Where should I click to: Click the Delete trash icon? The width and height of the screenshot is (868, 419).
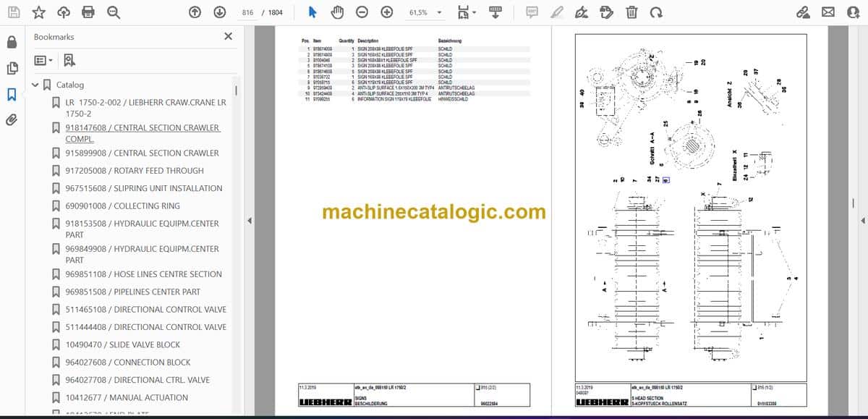click(x=631, y=12)
